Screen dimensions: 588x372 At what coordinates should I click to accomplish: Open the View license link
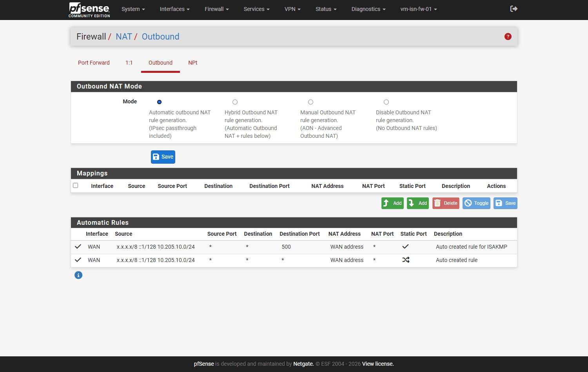(378, 364)
